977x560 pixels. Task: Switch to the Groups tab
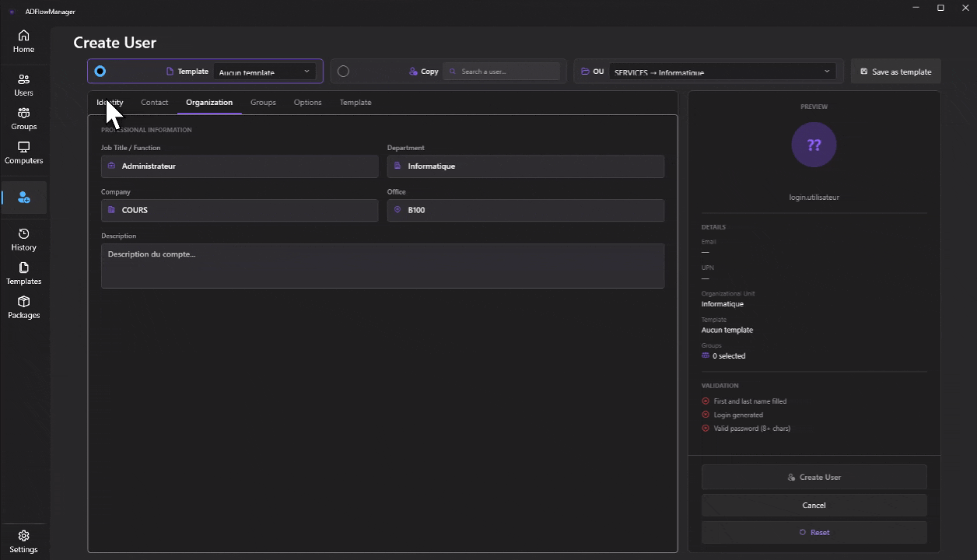[263, 103]
